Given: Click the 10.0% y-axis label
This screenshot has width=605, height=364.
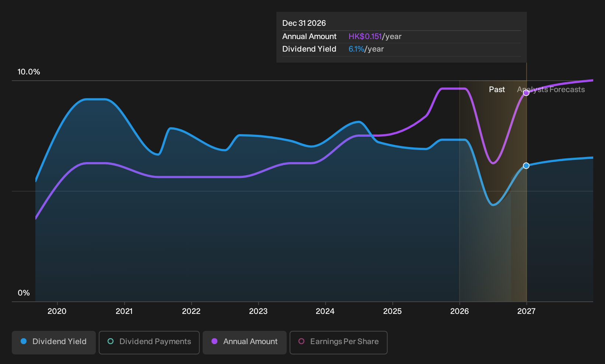Looking at the screenshot, I should (29, 72).
